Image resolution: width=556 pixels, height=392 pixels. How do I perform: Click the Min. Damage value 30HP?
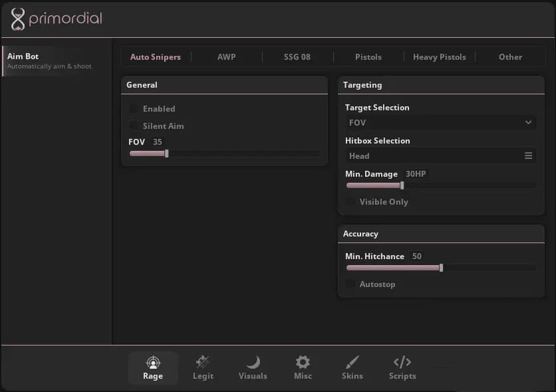(416, 174)
